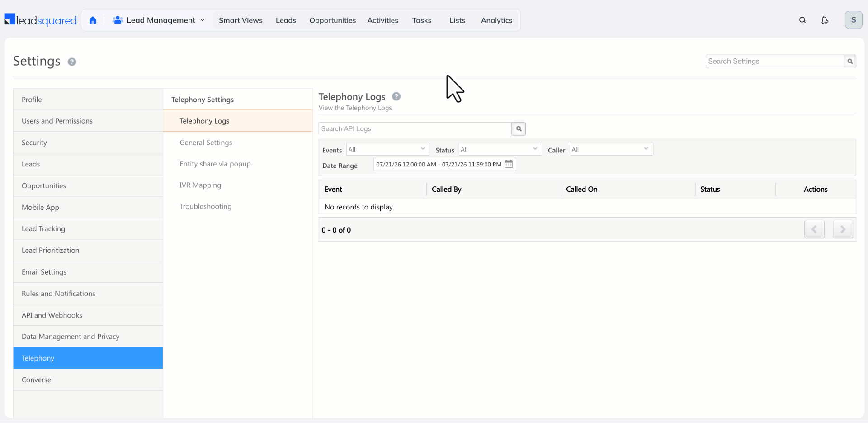Click the Search API Logs magnifier button

[519, 129]
